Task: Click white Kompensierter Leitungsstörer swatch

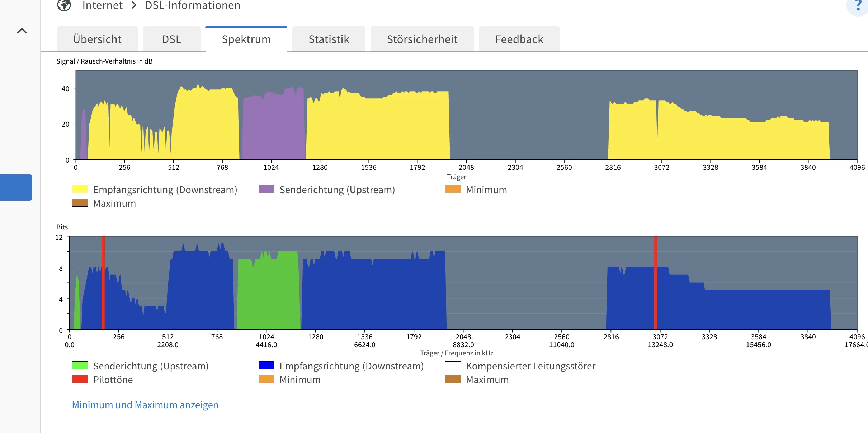Action: coord(453,365)
